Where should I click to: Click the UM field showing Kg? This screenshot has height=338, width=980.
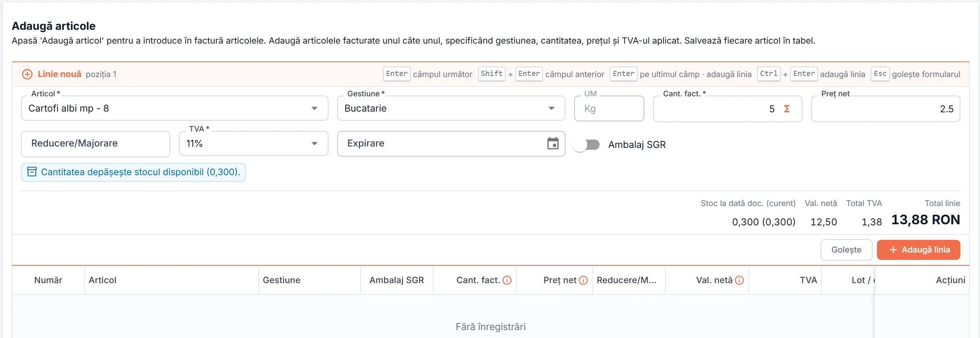(609, 109)
